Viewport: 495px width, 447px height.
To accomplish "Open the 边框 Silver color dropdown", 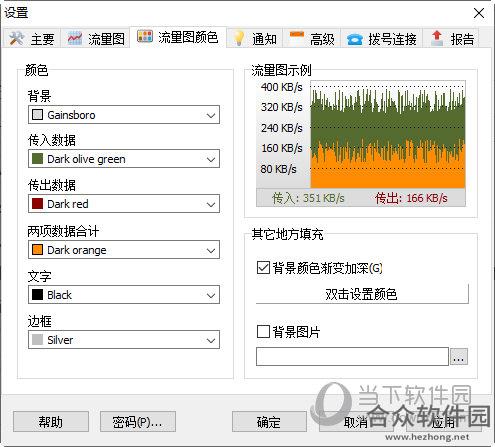I will pyautogui.click(x=124, y=340).
